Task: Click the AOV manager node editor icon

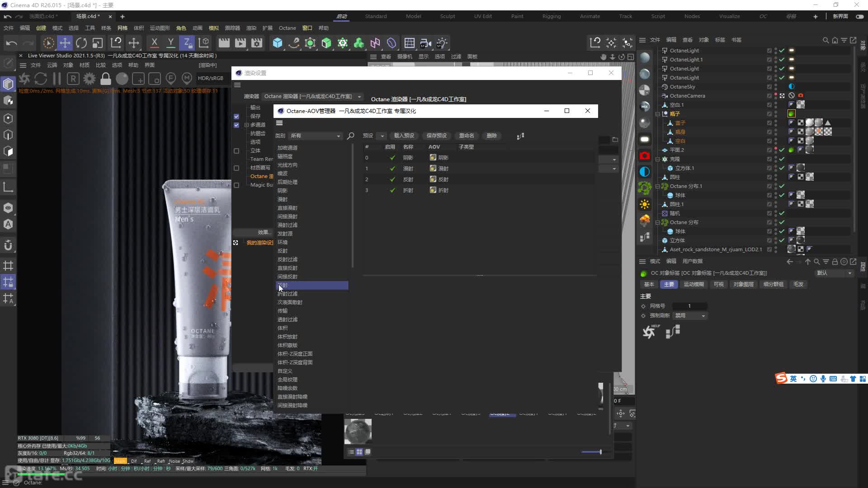Action: click(520, 136)
